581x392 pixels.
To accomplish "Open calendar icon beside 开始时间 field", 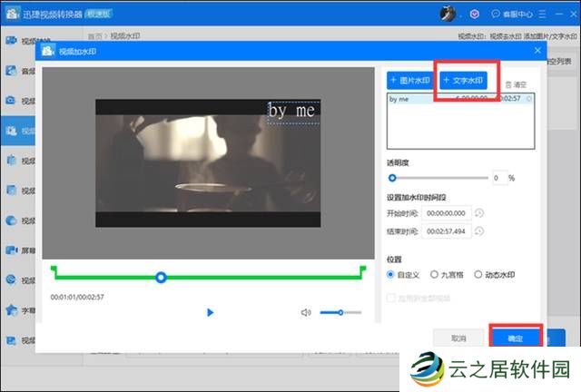I will (x=479, y=213).
